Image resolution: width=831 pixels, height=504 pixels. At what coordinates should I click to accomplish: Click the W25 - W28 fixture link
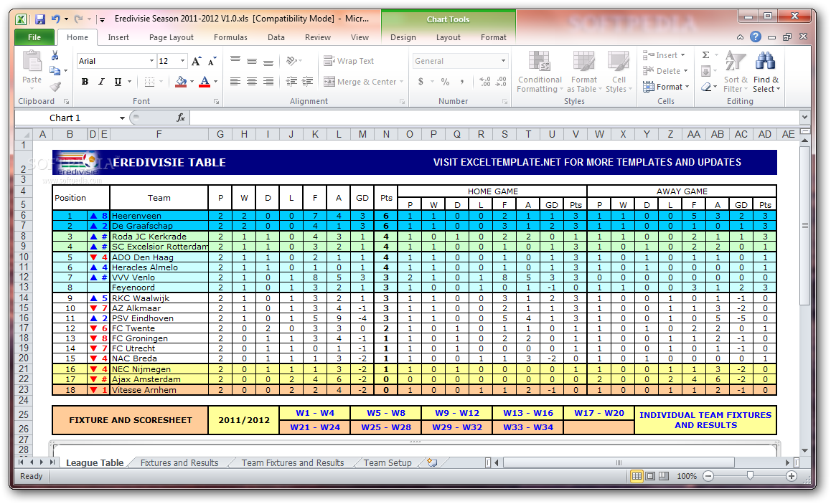coord(386,427)
